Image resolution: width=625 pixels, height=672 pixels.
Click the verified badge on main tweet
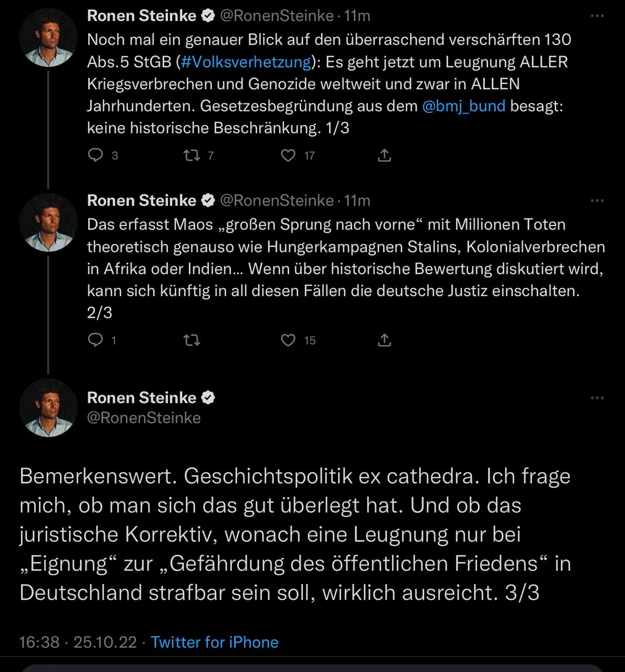point(208,397)
